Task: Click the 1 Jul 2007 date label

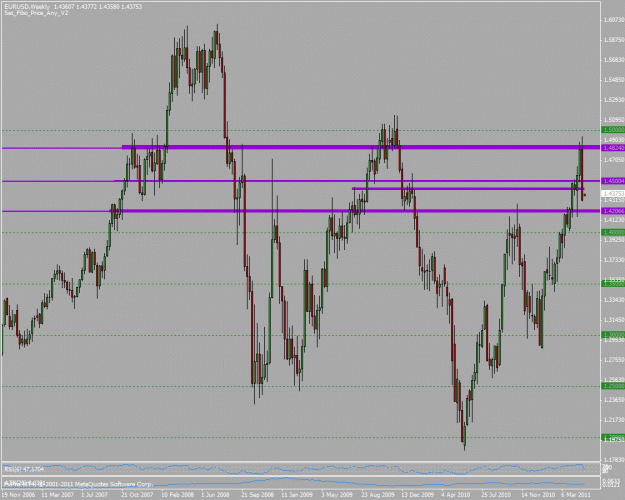Action: click(x=94, y=495)
